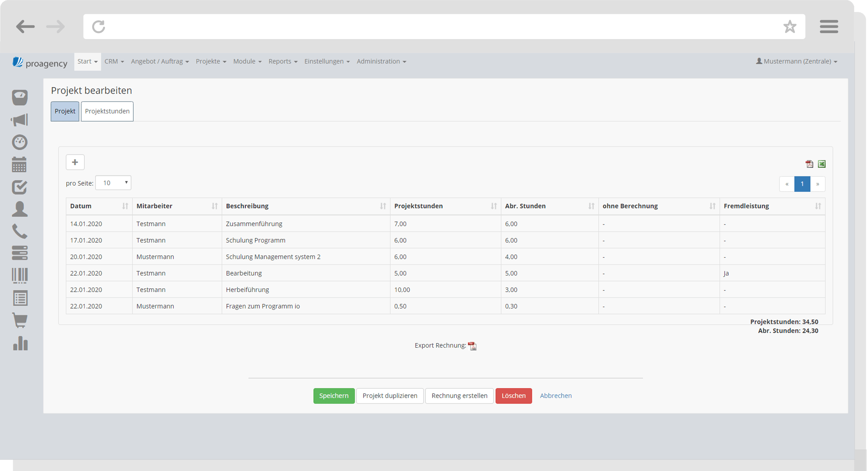Open the pro Seite dropdown
Image resolution: width=868 pixels, height=471 pixels.
click(x=113, y=183)
